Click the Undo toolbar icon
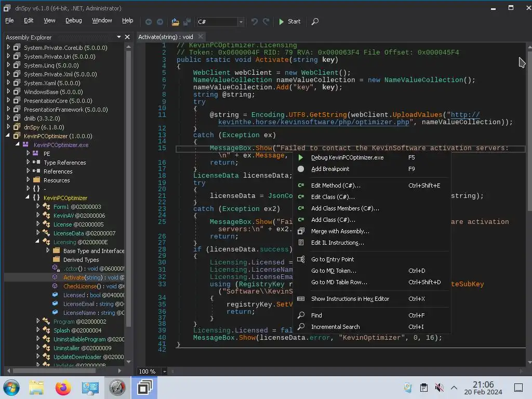Screen dimensions: 532x399 tap(255, 22)
